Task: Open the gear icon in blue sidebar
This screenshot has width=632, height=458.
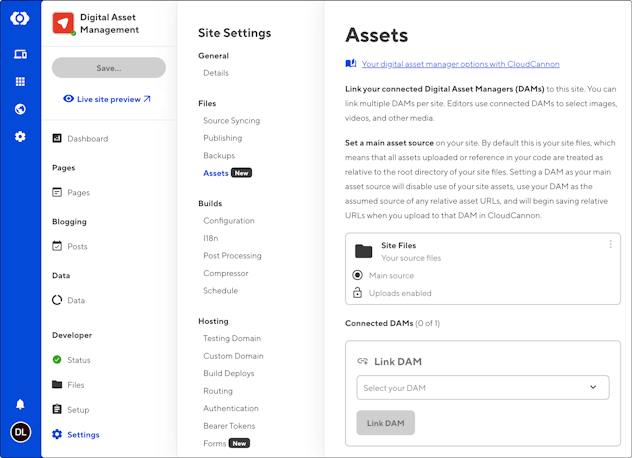Action: click(x=20, y=137)
